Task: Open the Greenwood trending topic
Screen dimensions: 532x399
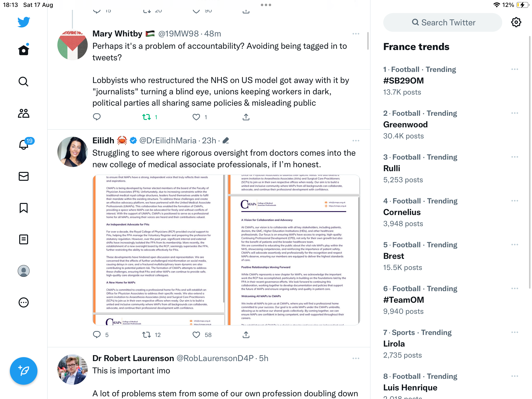Action: tap(405, 124)
